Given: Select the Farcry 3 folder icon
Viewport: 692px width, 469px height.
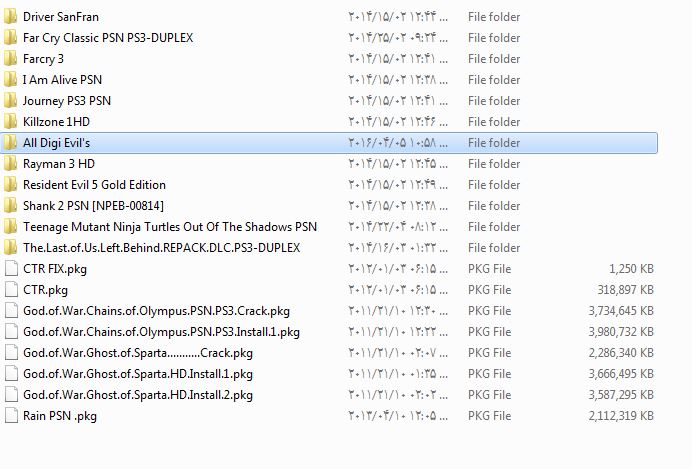Looking at the screenshot, I should point(11,59).
